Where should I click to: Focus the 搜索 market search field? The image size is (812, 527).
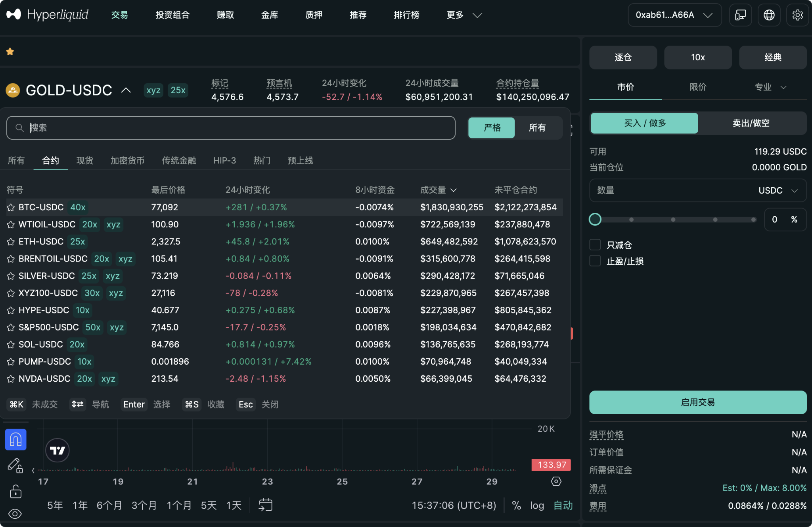tap(231, 128)
